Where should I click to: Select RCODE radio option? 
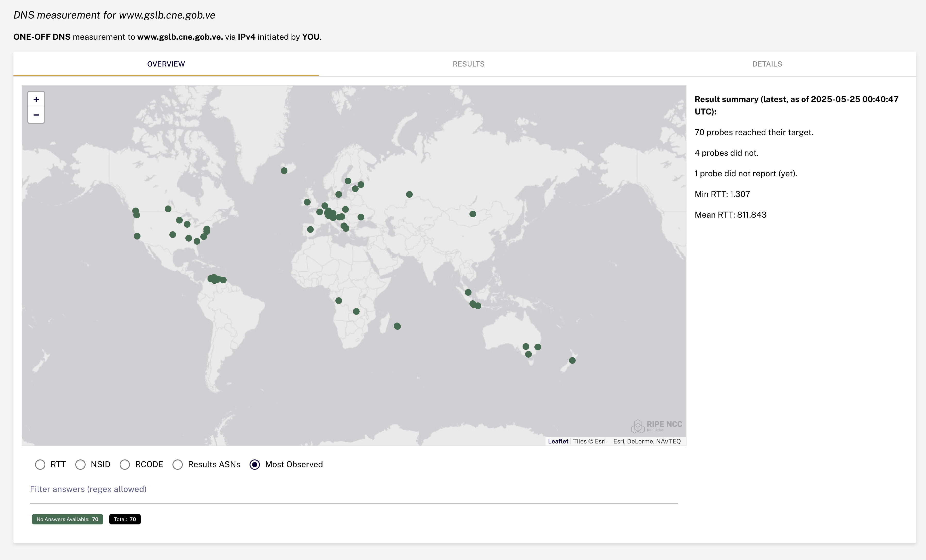125,465
